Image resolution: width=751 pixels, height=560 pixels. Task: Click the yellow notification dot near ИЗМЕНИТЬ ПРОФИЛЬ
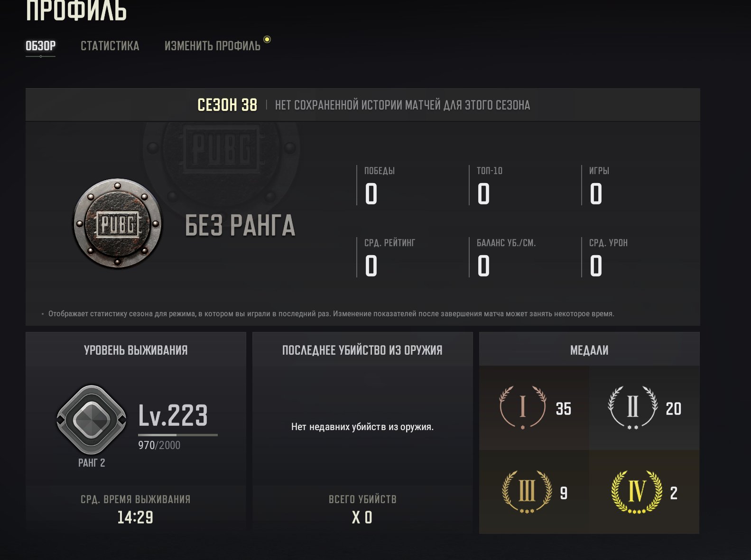tap(267, 39)
